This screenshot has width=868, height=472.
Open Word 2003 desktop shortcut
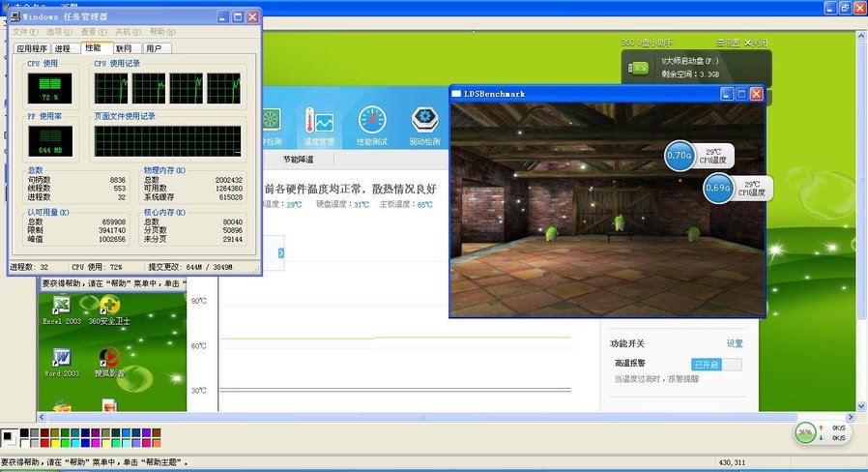click(60, 361)
